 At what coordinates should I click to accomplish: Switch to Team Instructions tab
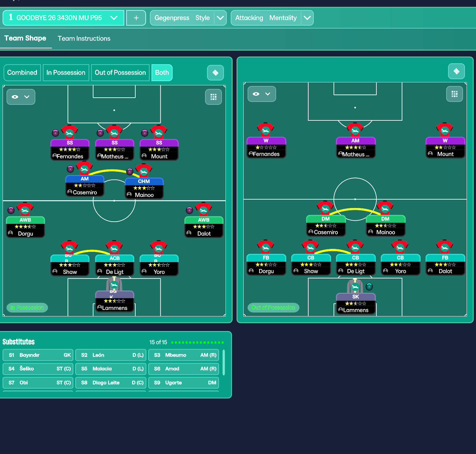[84, 39]
